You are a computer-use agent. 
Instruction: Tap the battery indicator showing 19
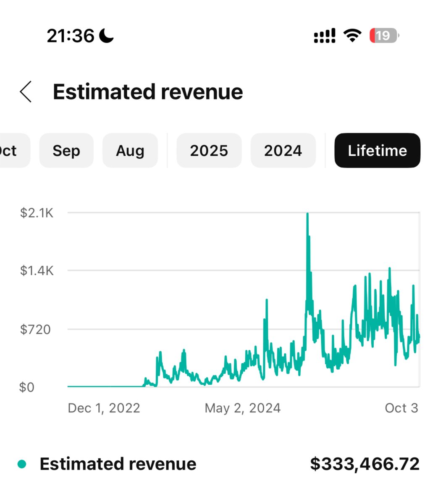pos(384,36)
